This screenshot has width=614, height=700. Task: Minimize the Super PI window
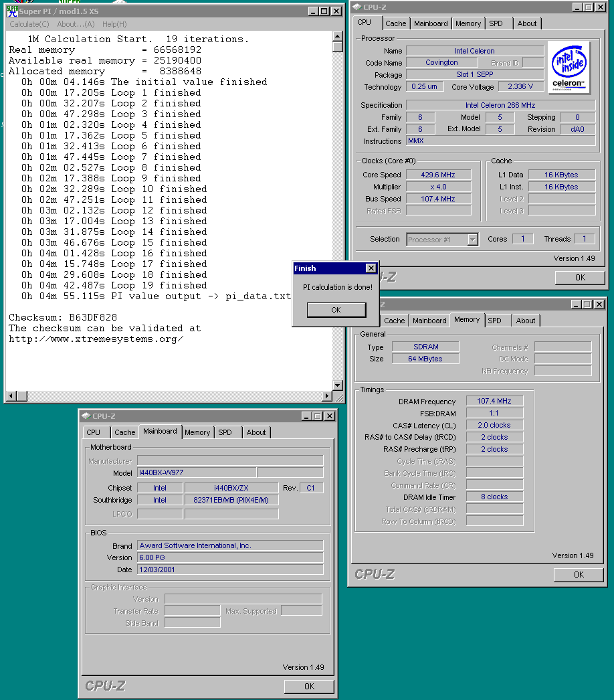314,11
